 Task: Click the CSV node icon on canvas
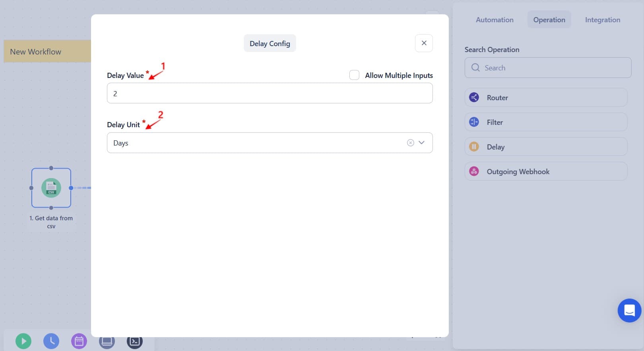point(51,188)
